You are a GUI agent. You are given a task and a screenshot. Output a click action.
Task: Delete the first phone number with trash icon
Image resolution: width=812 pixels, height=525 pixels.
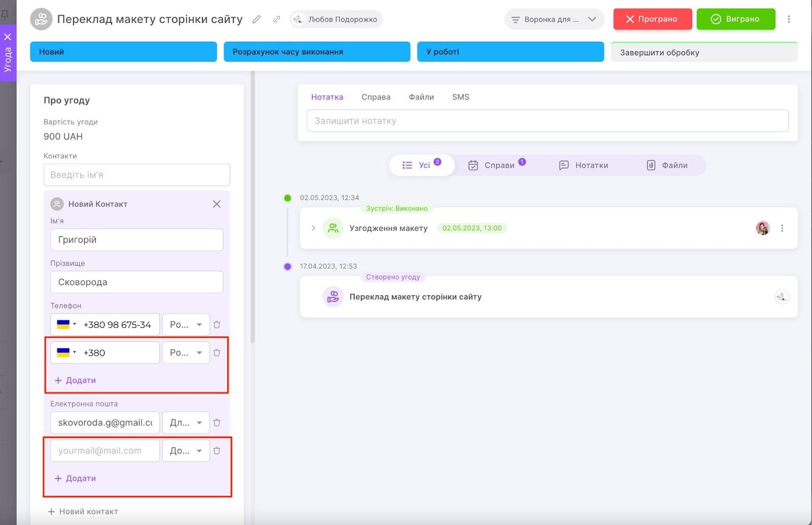click(x=217, y=325)
